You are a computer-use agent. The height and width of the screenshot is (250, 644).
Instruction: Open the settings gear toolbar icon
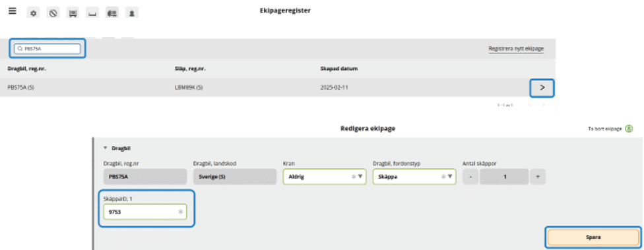coord(33,13)
